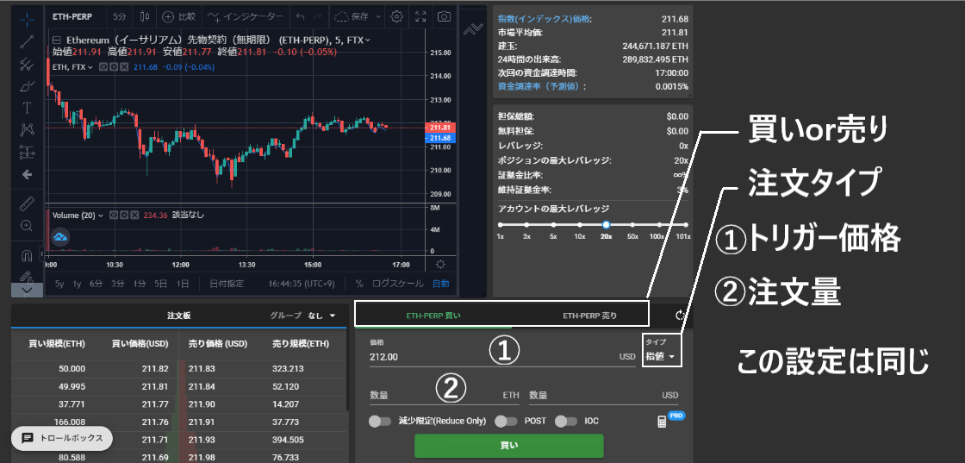Toggle the magnet snap mode
Image resolution: width=965 pixels, height=463 pixels.
click(x=27, y=254)
